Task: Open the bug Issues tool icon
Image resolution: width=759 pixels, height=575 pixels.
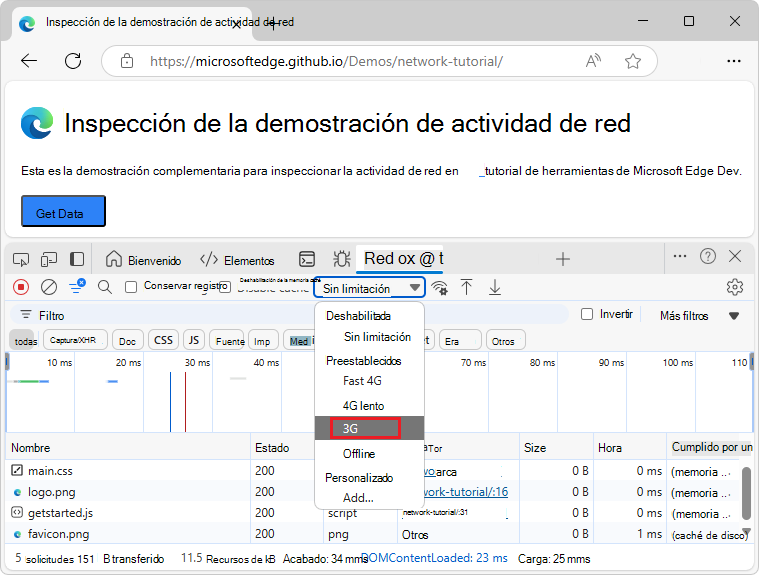Action: pyautogui.click(x=342, y=259)
